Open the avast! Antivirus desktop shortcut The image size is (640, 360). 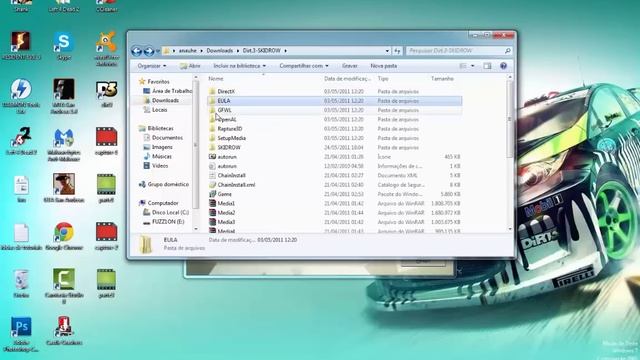pyautogui.click(x=107, y=48)
